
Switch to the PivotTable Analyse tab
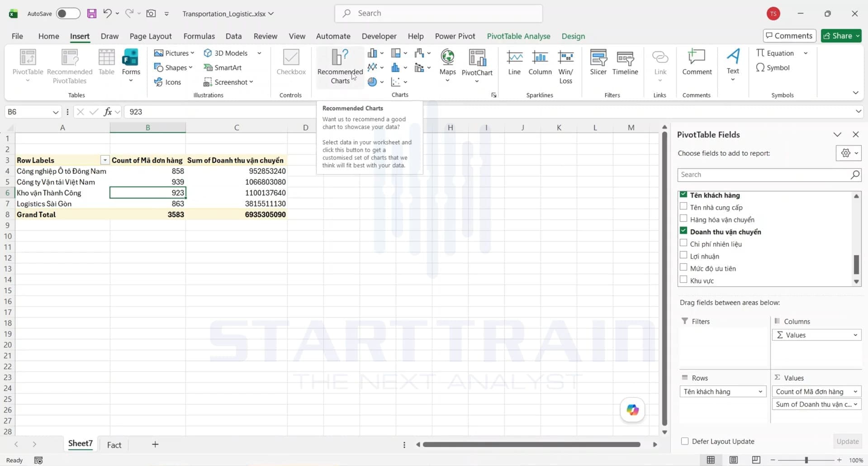[x=518, y=36]
